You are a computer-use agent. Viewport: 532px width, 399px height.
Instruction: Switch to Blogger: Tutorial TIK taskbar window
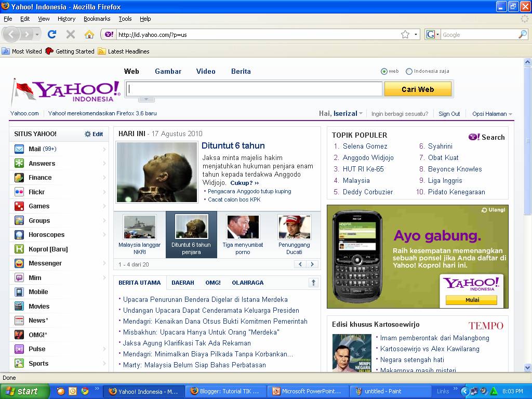click(x=226, y=391)
